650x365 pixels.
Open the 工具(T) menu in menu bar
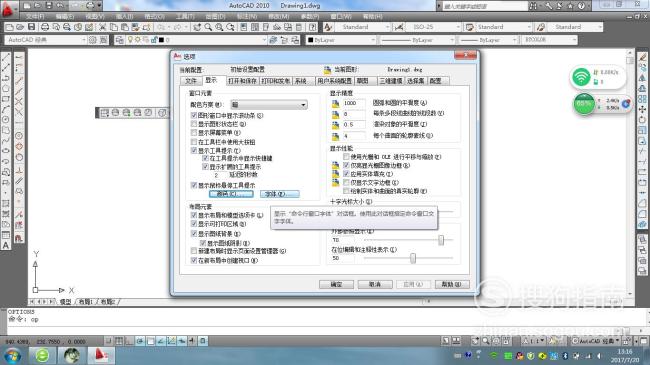(185, 17)
